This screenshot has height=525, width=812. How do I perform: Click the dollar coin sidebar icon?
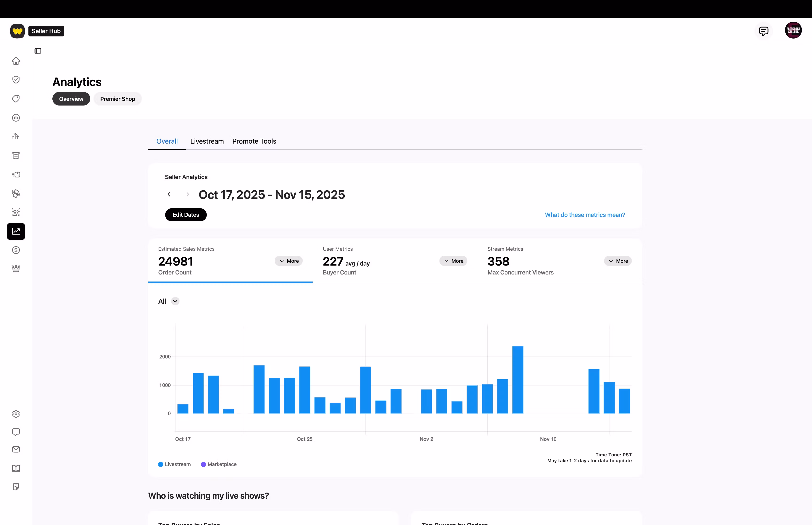[x=16, y=250]
